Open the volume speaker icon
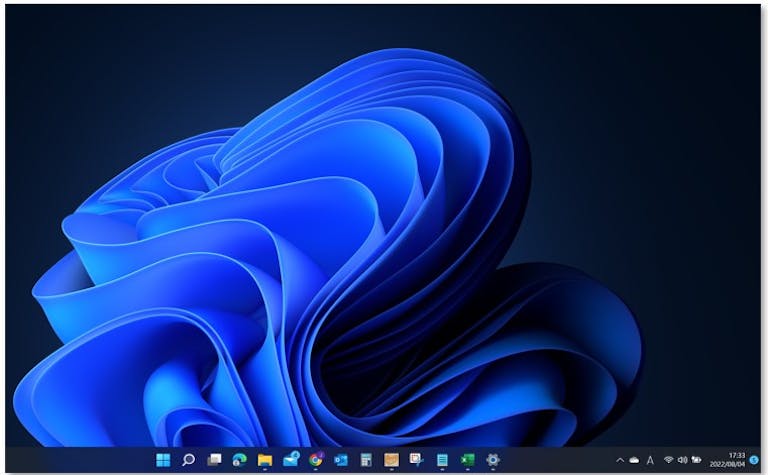Viewport: 768px width, 475px height. click(682, 460)
